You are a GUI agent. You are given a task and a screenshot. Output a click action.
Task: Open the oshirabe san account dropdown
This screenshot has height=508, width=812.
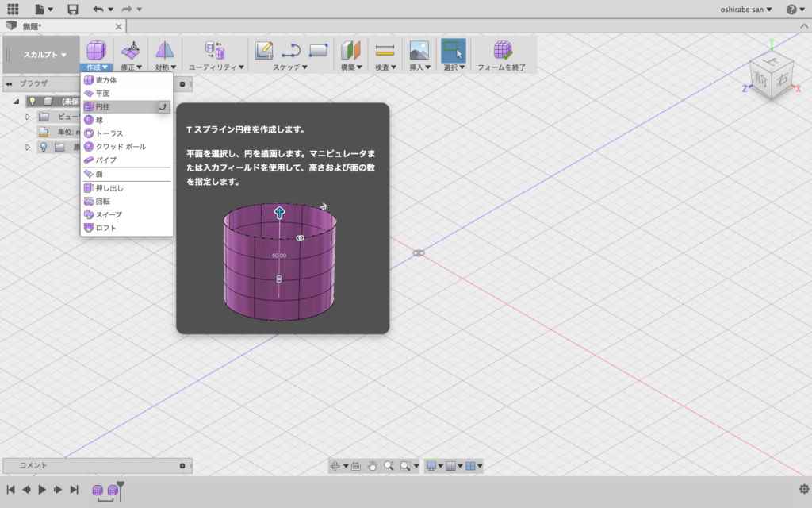(745, 10)
